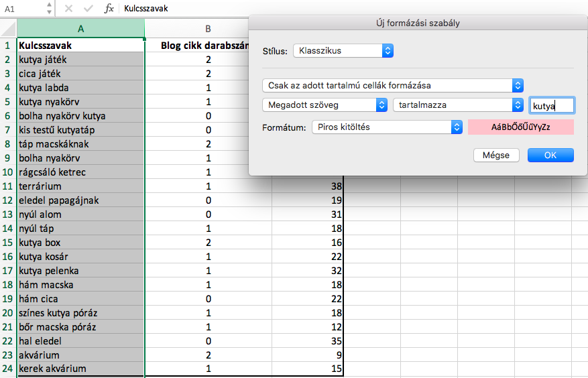Image resolution: width=588 pixels, height=378 pixels.
Task: Click the formula bar text Kulcsszavak
Action: [146, 8]
